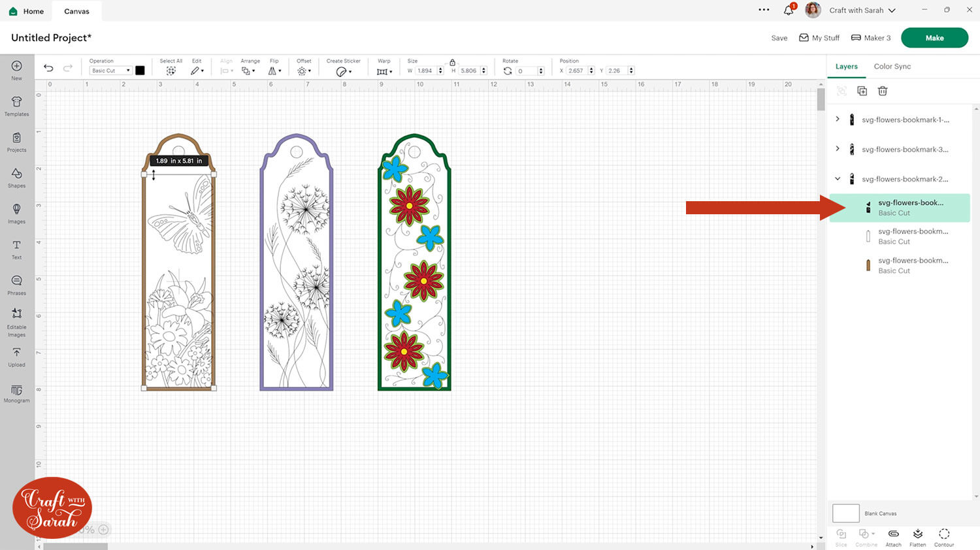The image size is (980, 550).
Task: Choose the Maker 3 machine selector
Action: (871, 38)
